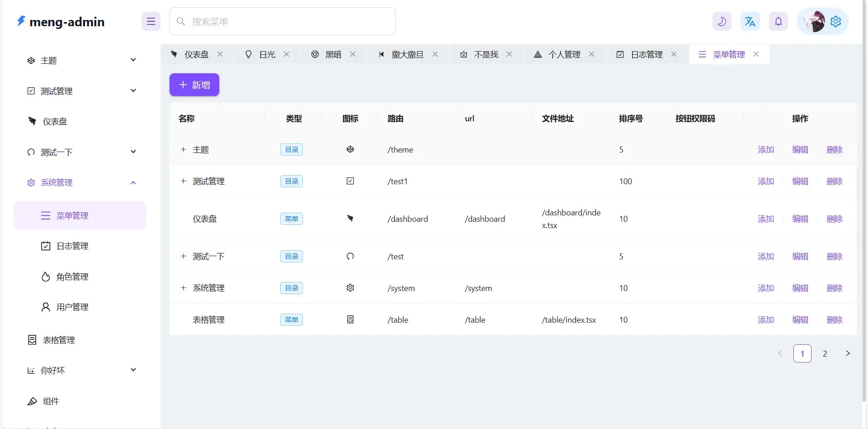The width and height of the screenshot is (868, 429).
Task: Switch to the 黑暗 tab
Action: coord(333,54)
